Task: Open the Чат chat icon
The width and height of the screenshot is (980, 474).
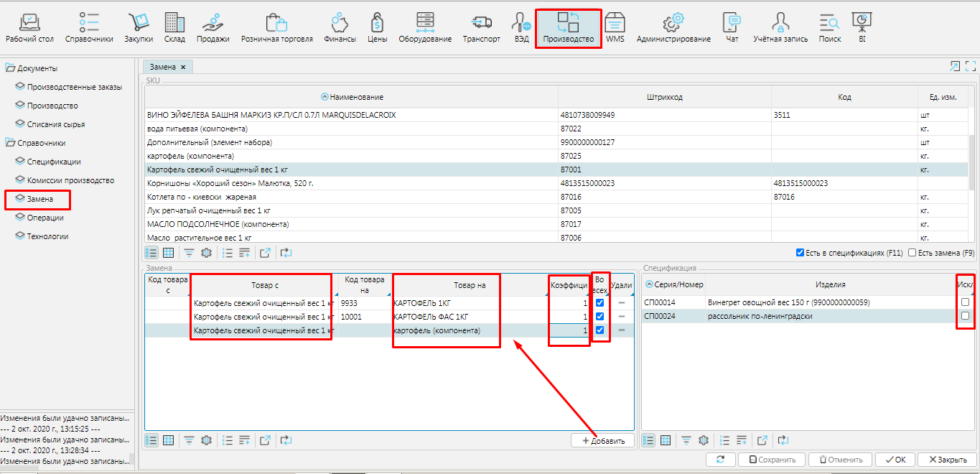Action: pos(732,22)
